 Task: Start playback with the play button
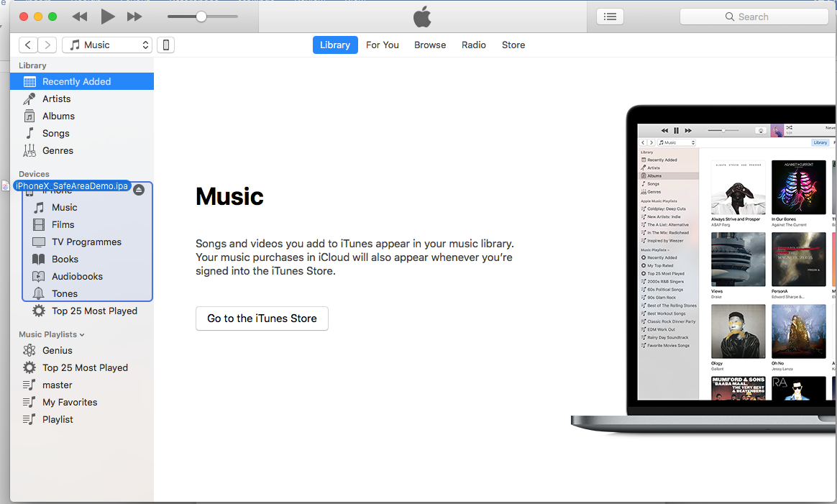click(107, 17)
